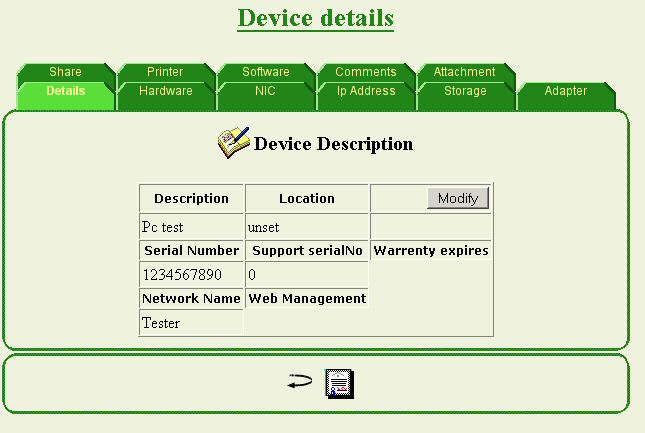The width and height of the screenshot is (645, 433).
Task: Click the 'unset' location value
Action: pyautogui.click(x=264, y=227)
